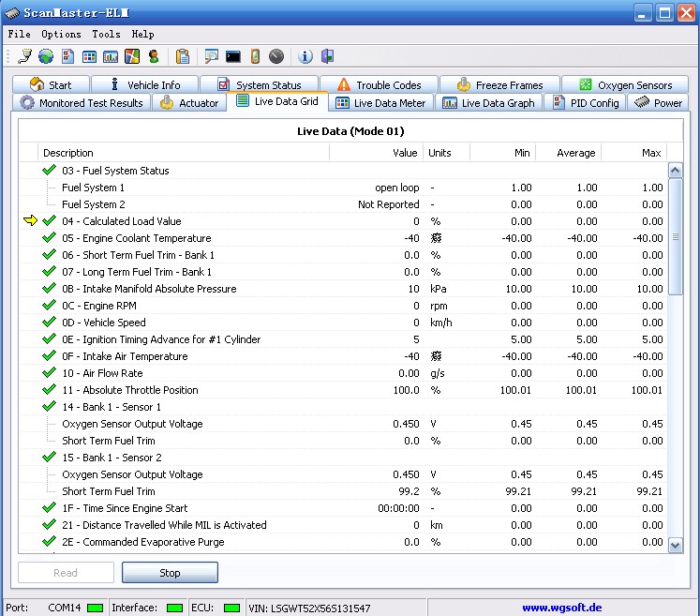Switch to the Trouble Codes tab
This screenshot has width=700, height=616.
tap(379, 85)
